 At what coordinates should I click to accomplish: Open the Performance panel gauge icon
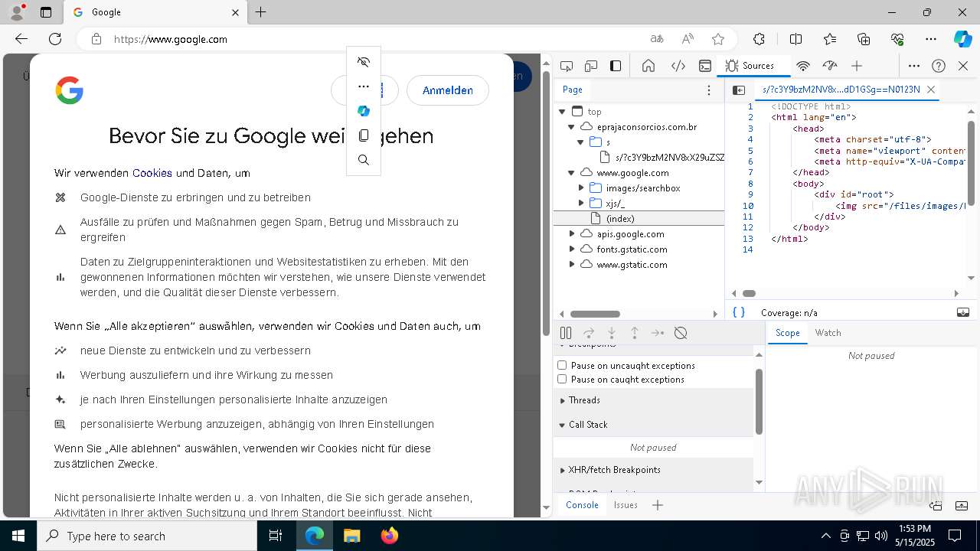830,66
